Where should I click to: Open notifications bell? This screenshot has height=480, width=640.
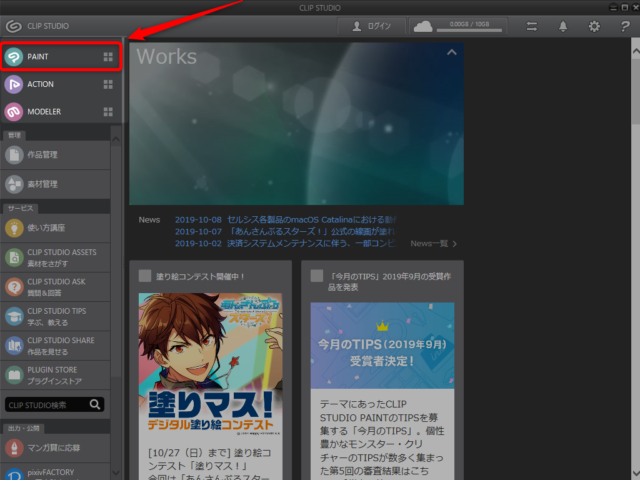click(563, 27)
